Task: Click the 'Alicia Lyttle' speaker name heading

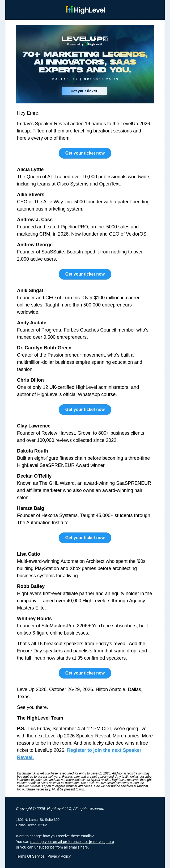Action: 30,169
